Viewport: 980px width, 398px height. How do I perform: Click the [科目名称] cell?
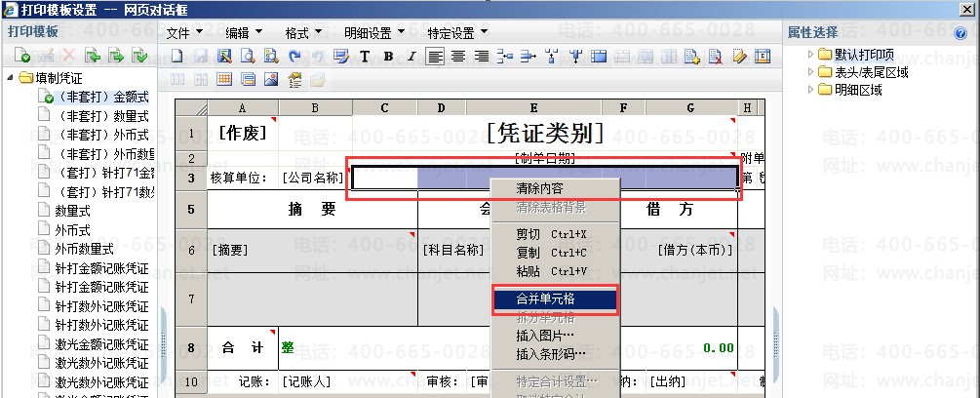coord(453,250)
